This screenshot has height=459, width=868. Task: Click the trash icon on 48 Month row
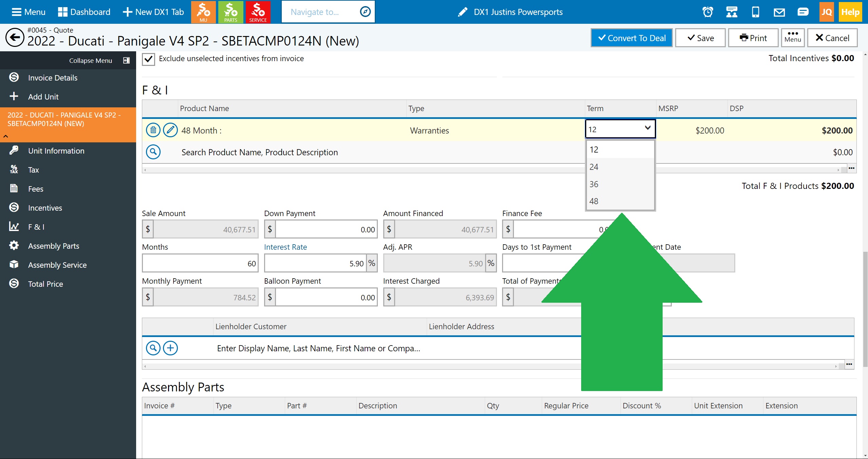tap(153, 130)
